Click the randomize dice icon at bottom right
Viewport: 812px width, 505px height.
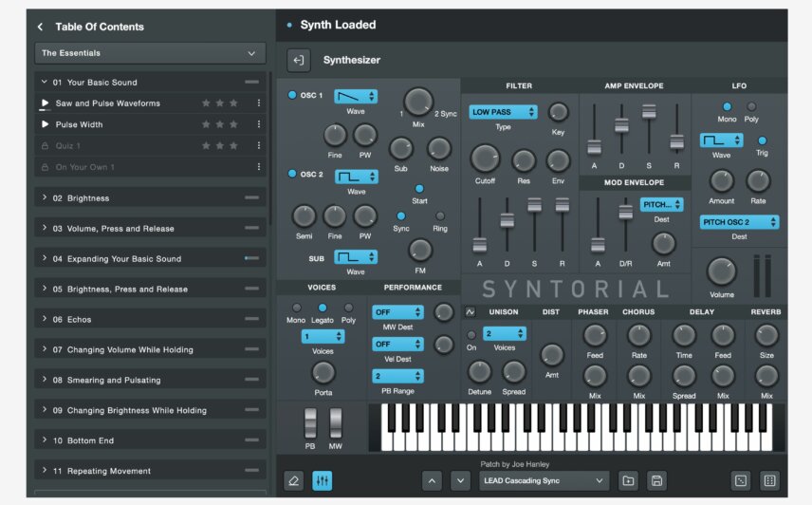[741, 480]
